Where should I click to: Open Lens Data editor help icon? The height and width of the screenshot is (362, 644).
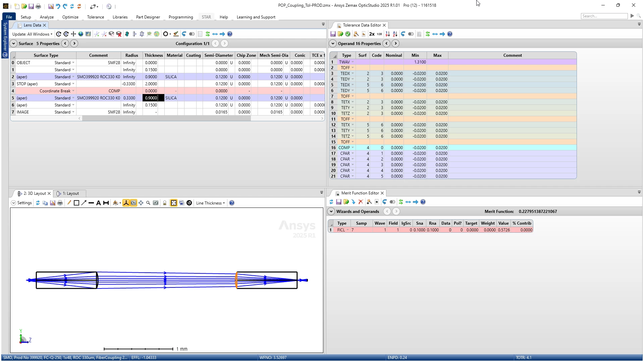pyautogui.click(x=230, y=34)
